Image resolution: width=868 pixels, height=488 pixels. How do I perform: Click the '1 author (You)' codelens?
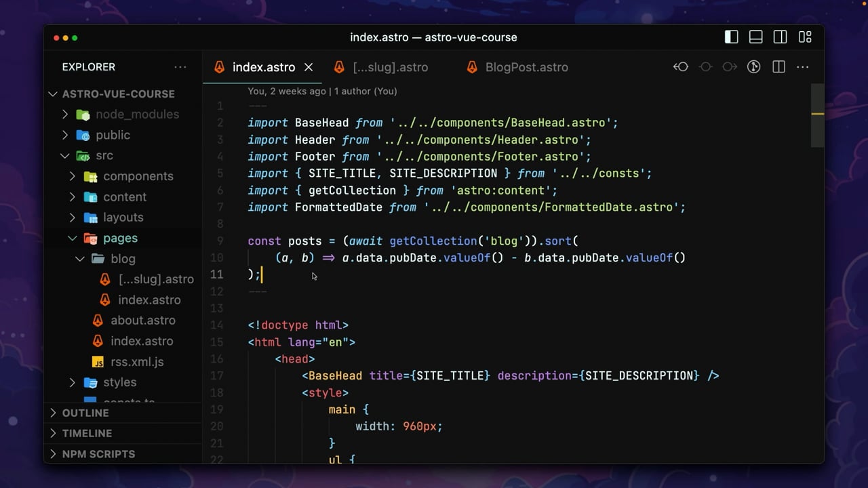click(x=366, y=91)
